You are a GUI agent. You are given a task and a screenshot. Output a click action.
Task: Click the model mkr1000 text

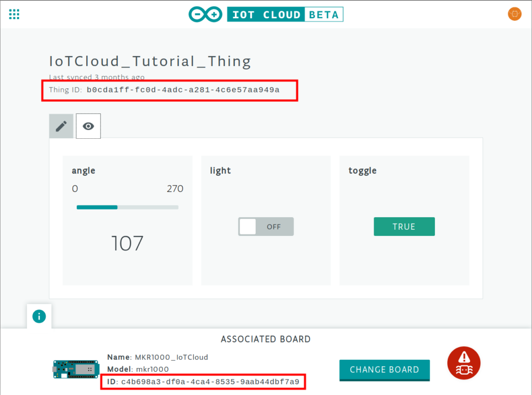click(152, 369)
